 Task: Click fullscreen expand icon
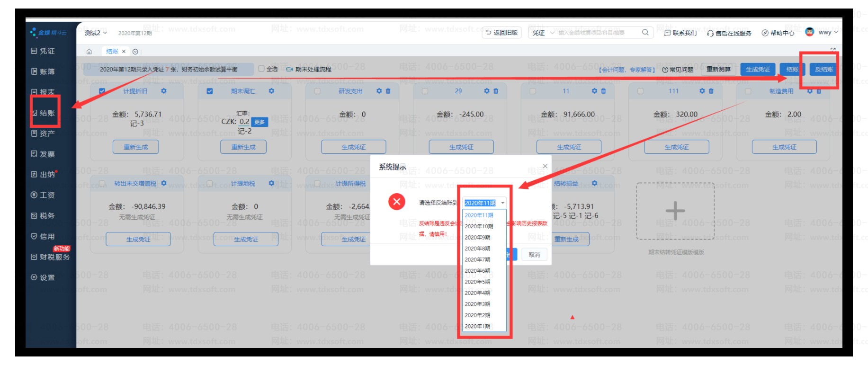point(832,49)
